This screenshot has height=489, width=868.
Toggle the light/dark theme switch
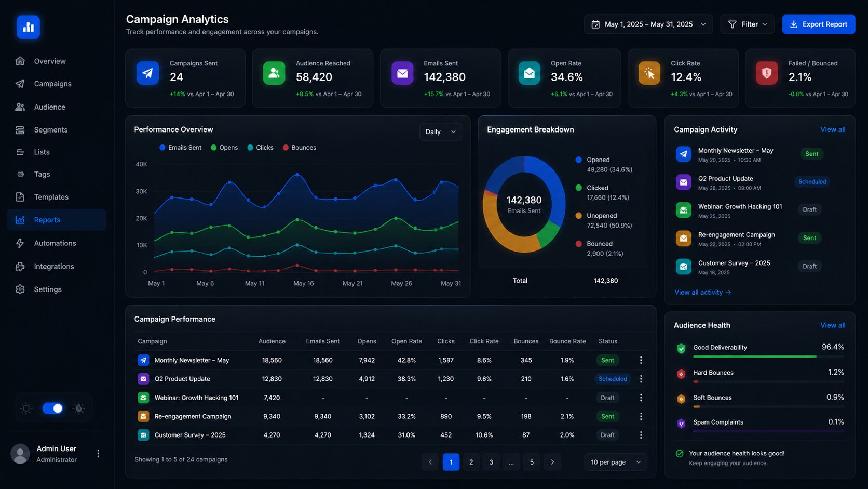[53, 408]
